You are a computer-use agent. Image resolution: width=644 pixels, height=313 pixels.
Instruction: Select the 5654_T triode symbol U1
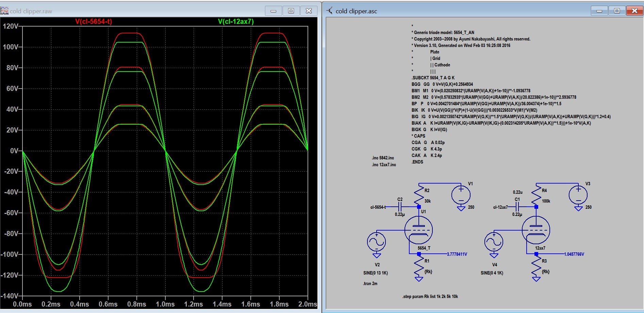[418, 230]
